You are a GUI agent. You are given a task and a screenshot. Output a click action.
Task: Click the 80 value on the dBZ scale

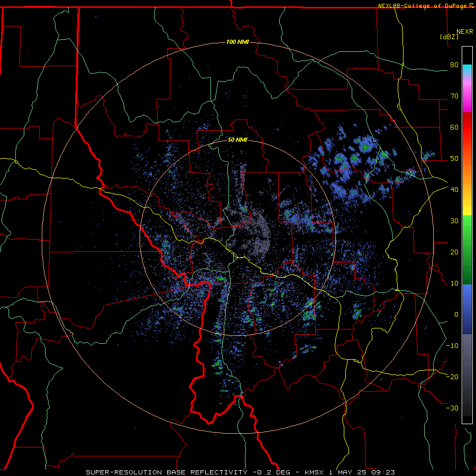coord(454,65)
